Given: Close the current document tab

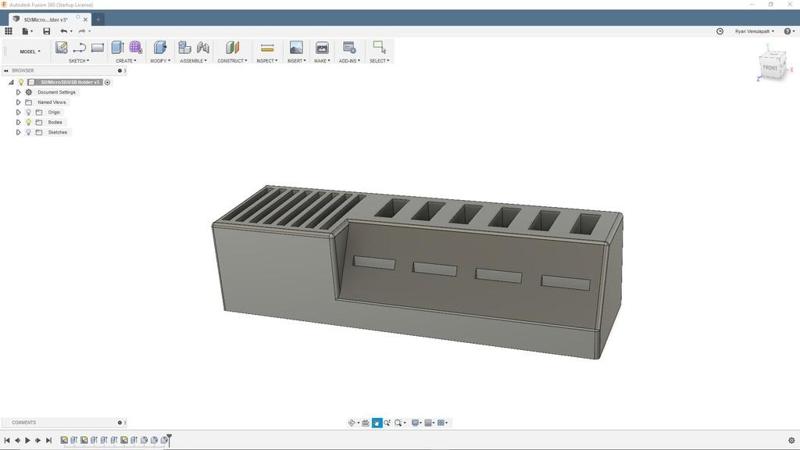Looking at the screenshot, I should click(x=85, y=19).
